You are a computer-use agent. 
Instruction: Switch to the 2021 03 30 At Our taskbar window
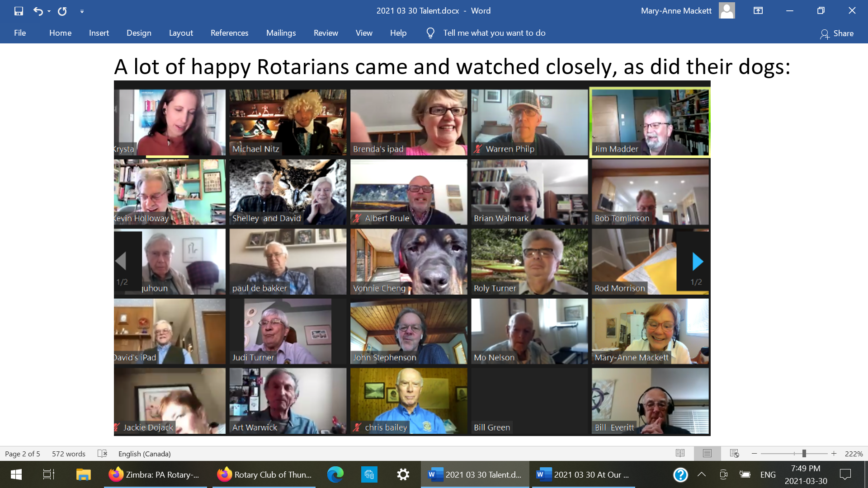coord(583,474)
